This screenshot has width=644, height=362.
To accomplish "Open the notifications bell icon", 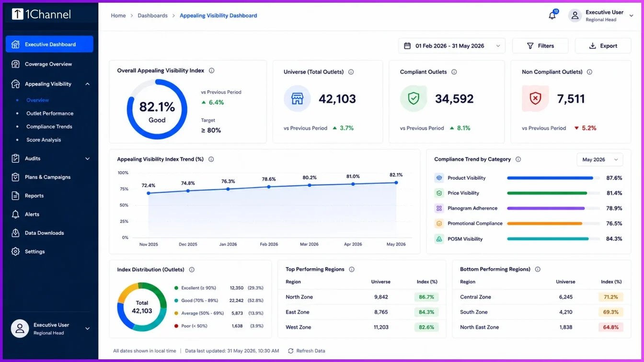I will point(552,16).
